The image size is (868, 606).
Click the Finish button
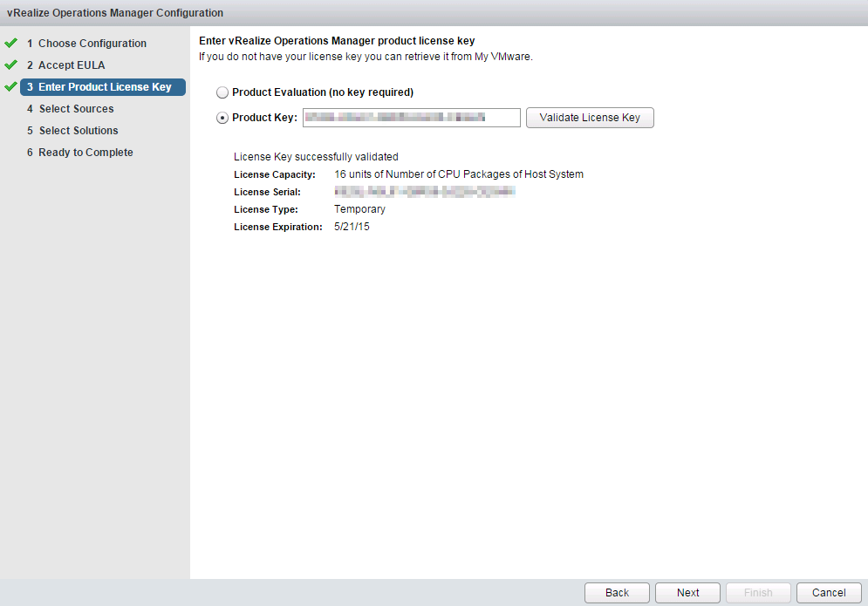coord(758,593)
